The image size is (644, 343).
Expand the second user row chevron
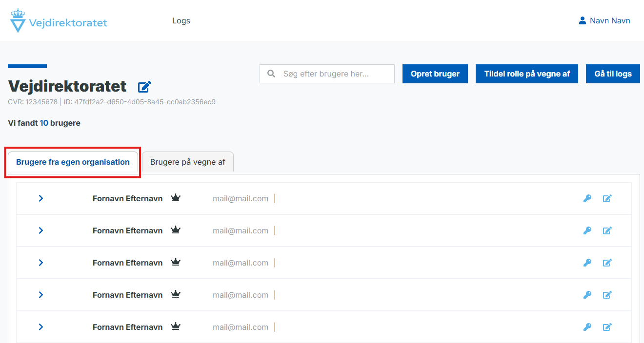tap(41, 230)
